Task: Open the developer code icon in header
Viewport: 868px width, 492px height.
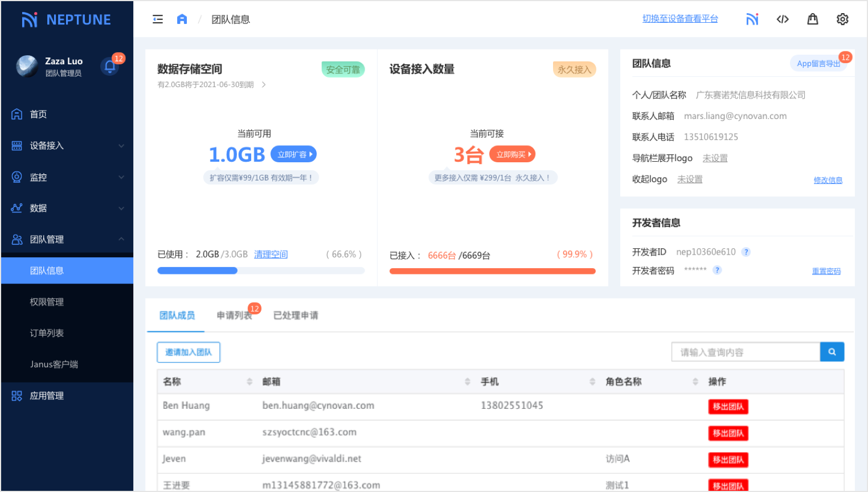Action: point(783,19)
